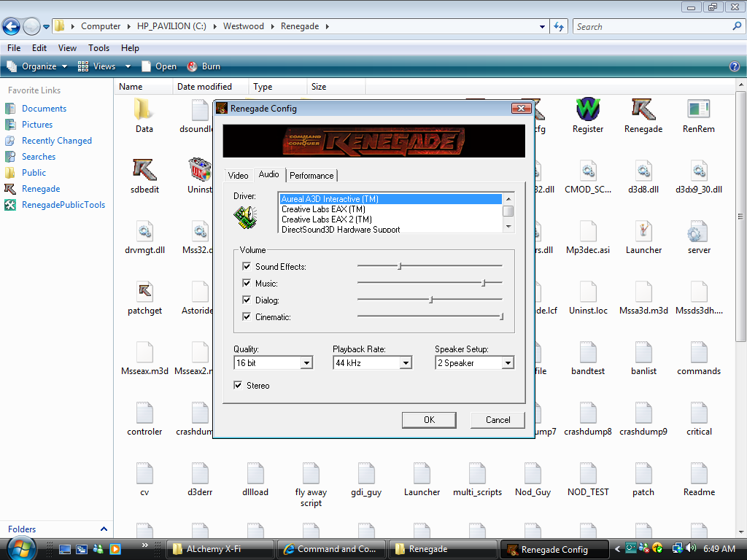Open the Speaker Setup dropdown
Screen dimensions: 747x560
point(508,363)
